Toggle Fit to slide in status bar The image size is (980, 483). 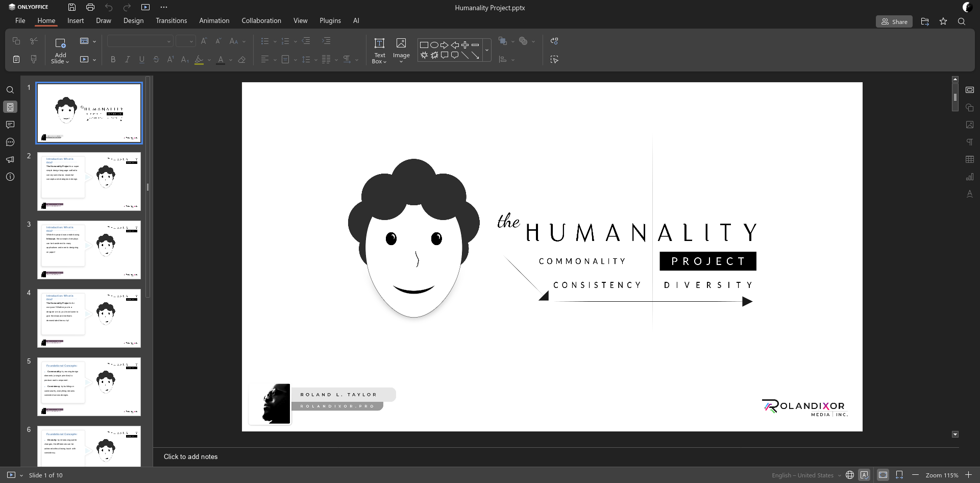pyautogui.click(x=883, y=475)
